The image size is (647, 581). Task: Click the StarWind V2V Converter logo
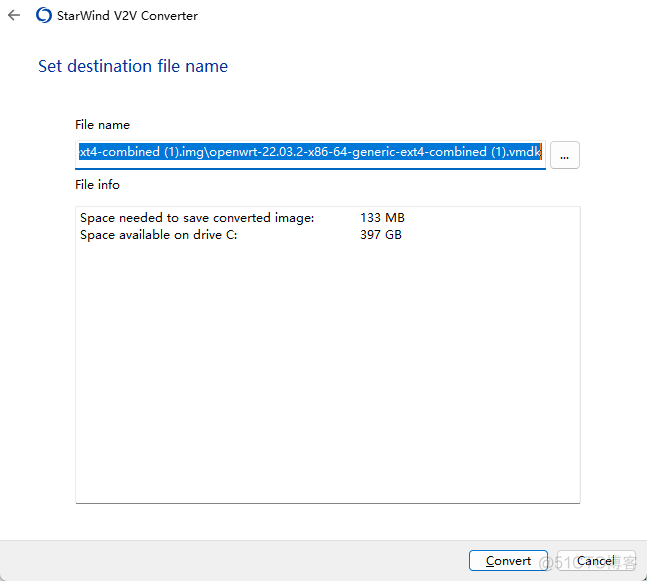point(44,16)
